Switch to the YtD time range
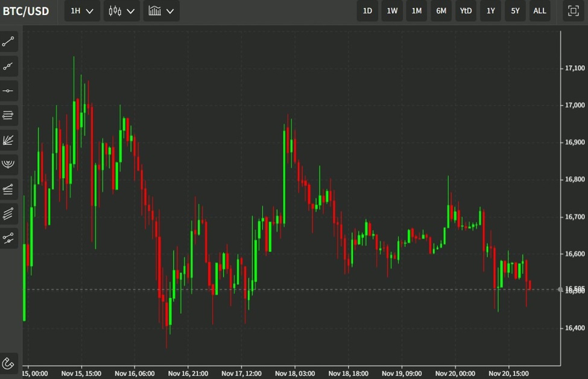The width and height of the screenshot is (588, 379). click(466, 11)
